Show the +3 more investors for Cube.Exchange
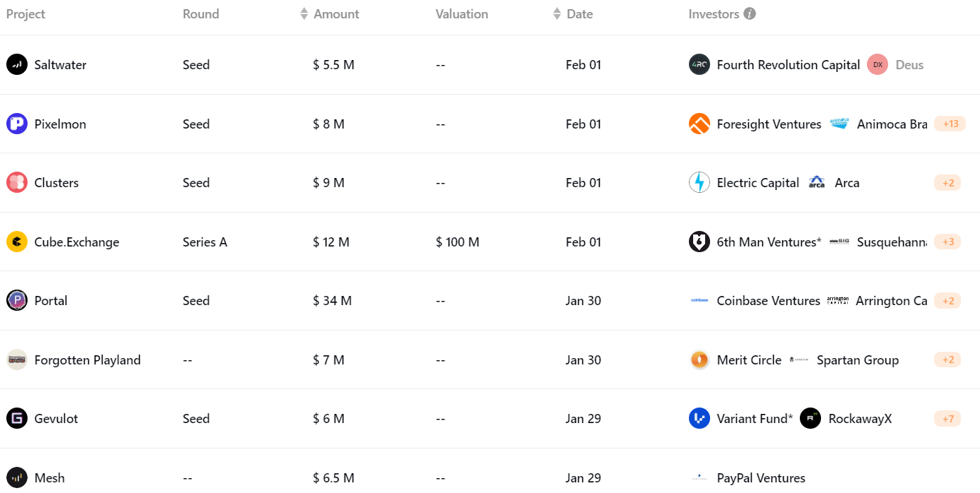This screenshot has width=980, height=493. [x=947, y=242]
